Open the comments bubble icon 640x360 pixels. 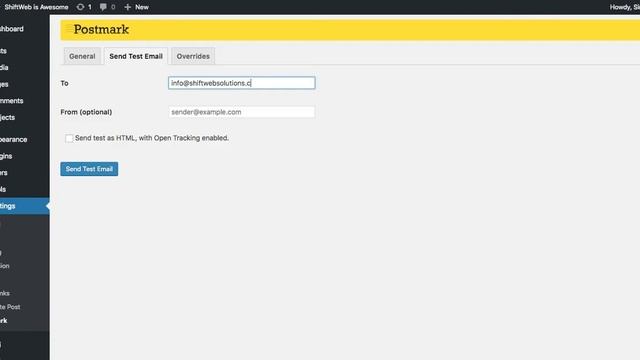[103, 7]
